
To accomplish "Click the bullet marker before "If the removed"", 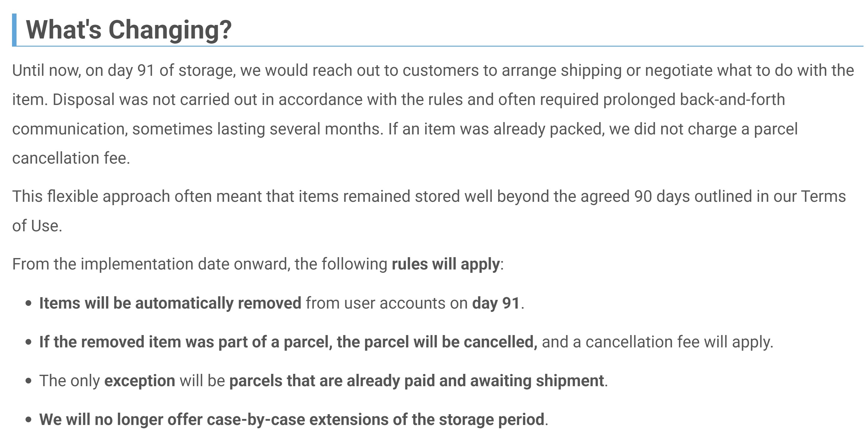I will pyautogui.click(x=29, y=342).
